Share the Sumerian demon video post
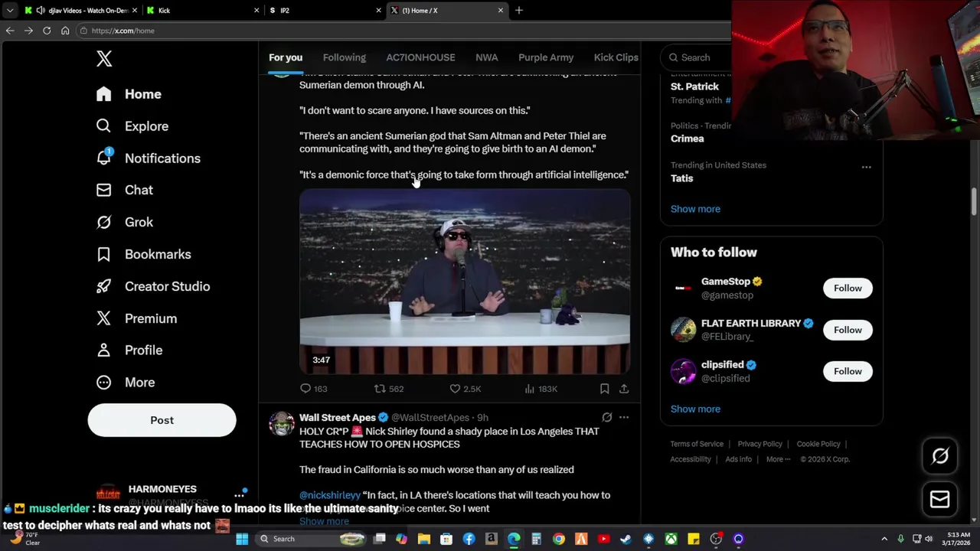 coord(624,389)
